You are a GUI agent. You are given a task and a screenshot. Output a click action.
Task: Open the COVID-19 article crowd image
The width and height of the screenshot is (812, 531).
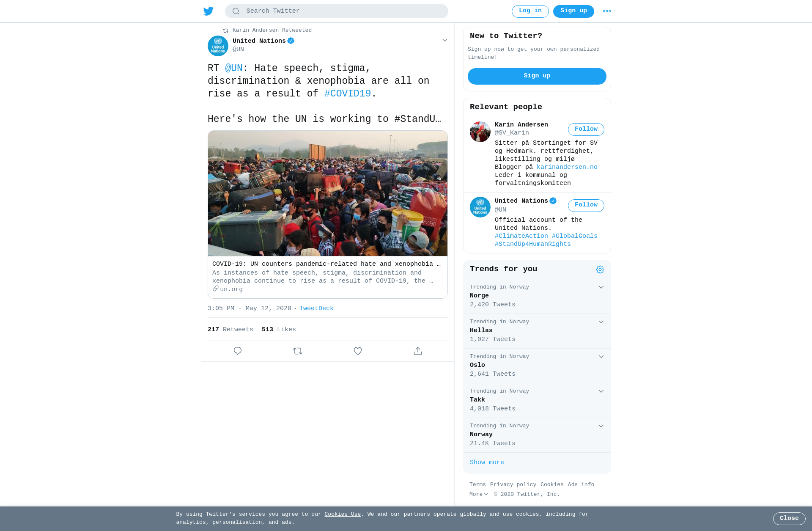click(328, 193)
